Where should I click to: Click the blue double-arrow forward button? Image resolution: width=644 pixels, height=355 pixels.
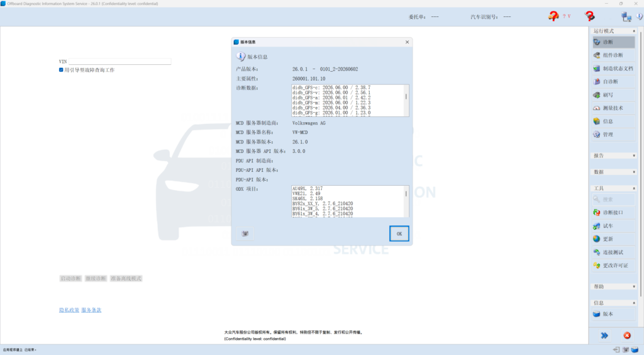(x=604, y=335)
